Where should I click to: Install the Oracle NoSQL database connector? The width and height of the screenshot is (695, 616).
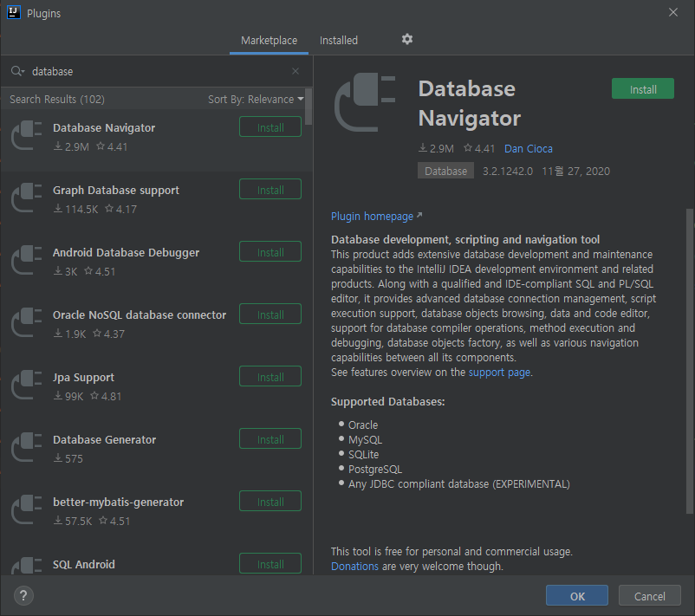(x=270, y=314)
